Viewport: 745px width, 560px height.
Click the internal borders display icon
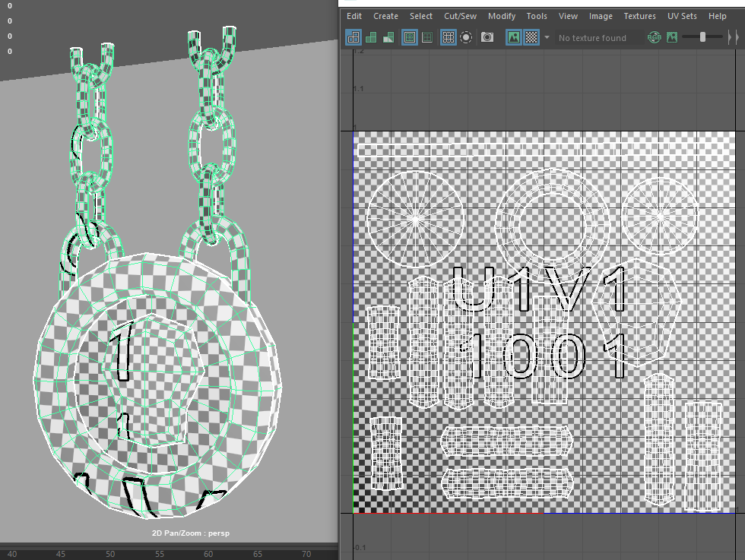(427, 36)
